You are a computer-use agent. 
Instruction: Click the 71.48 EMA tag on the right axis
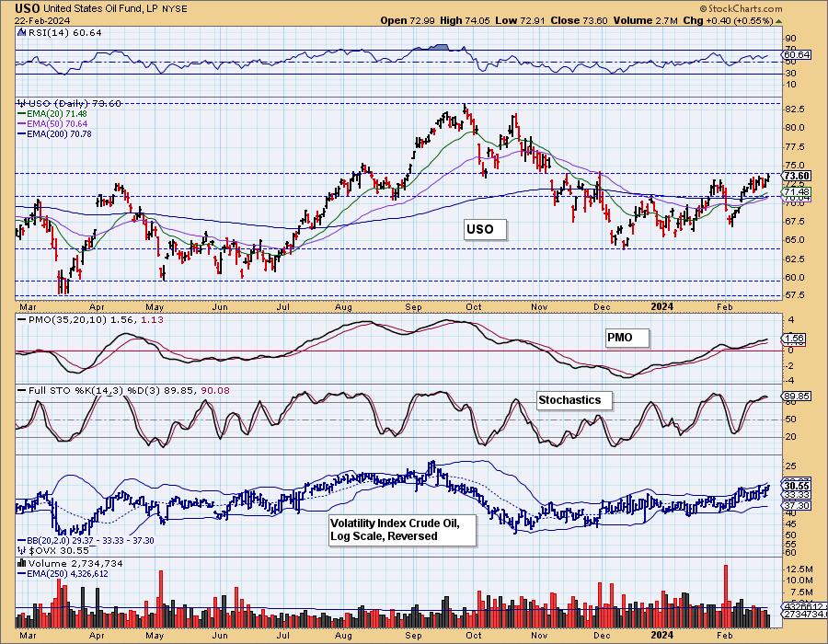point(797,191)
